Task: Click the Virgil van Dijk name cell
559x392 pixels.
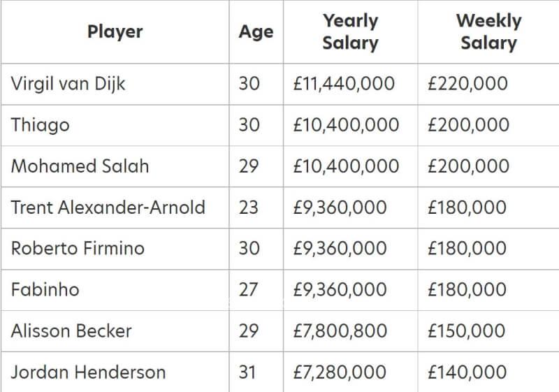Action: 68,84
